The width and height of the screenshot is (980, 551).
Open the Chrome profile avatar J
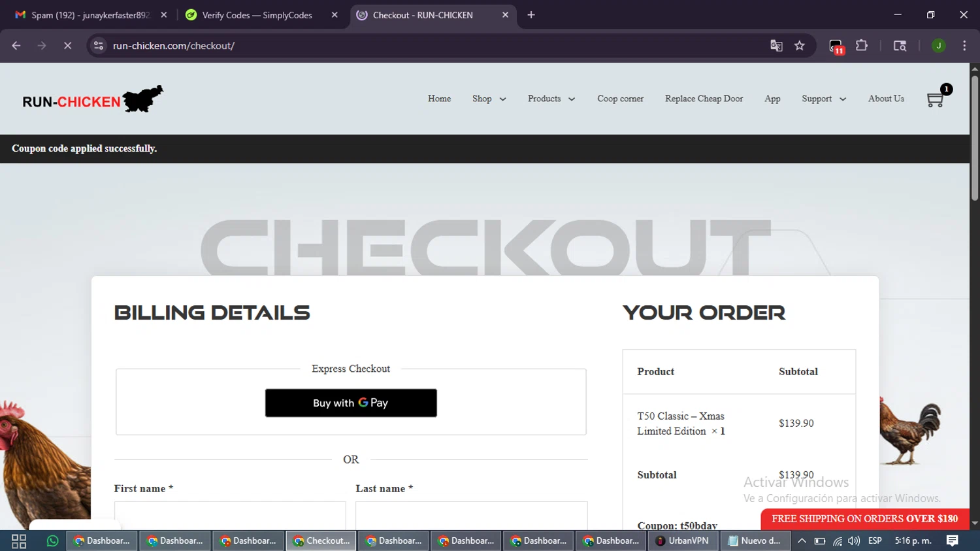point(939,46)
